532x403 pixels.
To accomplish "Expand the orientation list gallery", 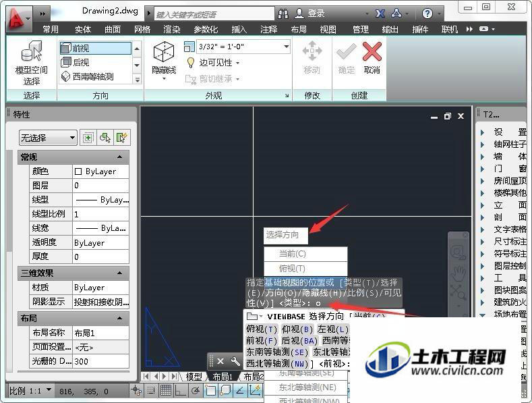I will click(138, 80).
